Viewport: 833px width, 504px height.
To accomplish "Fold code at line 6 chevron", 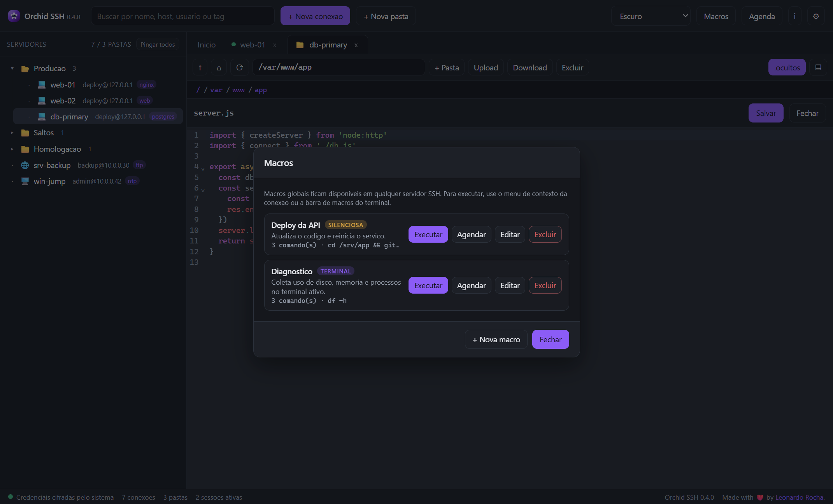I will pos(203,190).
